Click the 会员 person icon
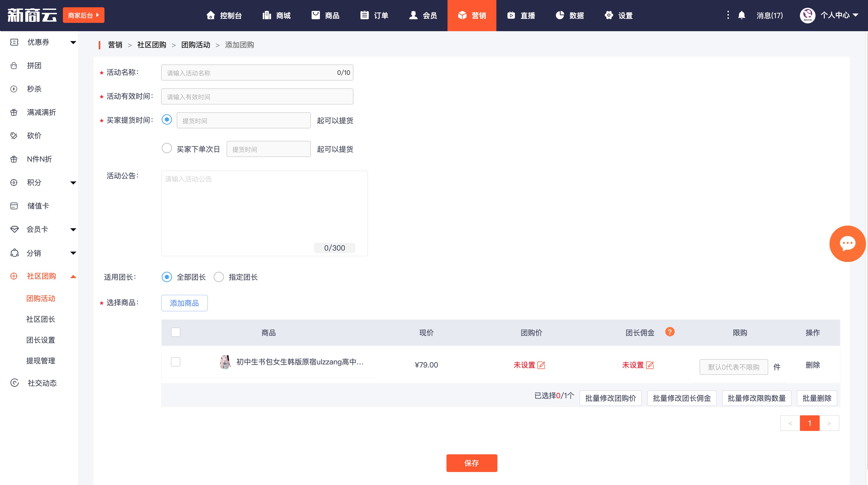This screenshot has width=868, height=485. [x=413, y=15]
